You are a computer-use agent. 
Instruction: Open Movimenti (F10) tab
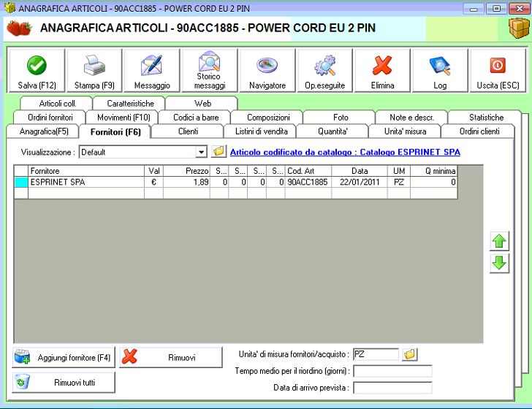point(123,118)
